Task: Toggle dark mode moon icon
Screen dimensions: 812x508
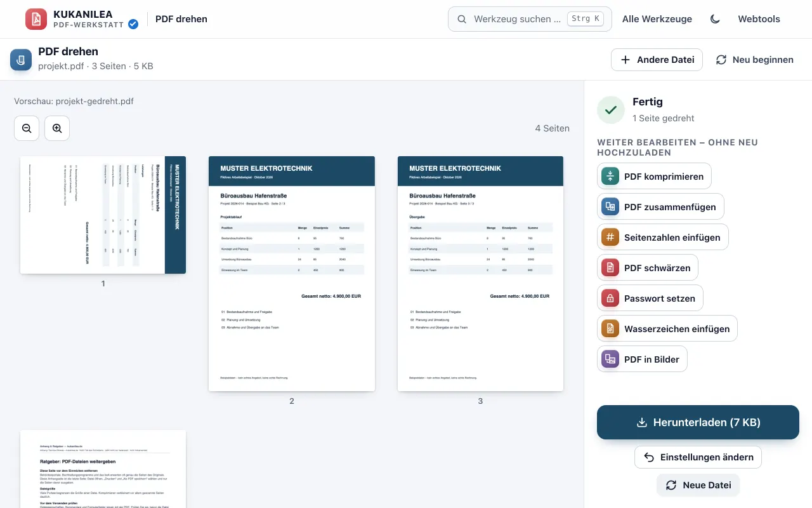Action: tap(715, 19)
